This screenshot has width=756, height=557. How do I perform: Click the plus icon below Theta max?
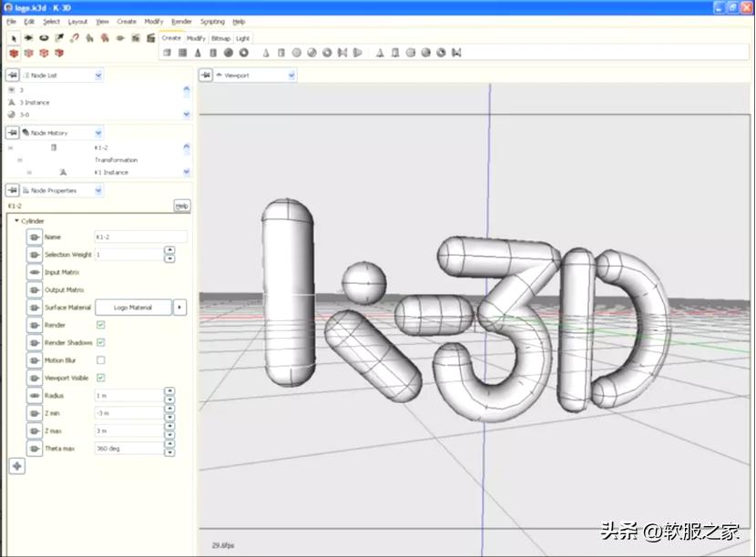click(x=16, y=466)
